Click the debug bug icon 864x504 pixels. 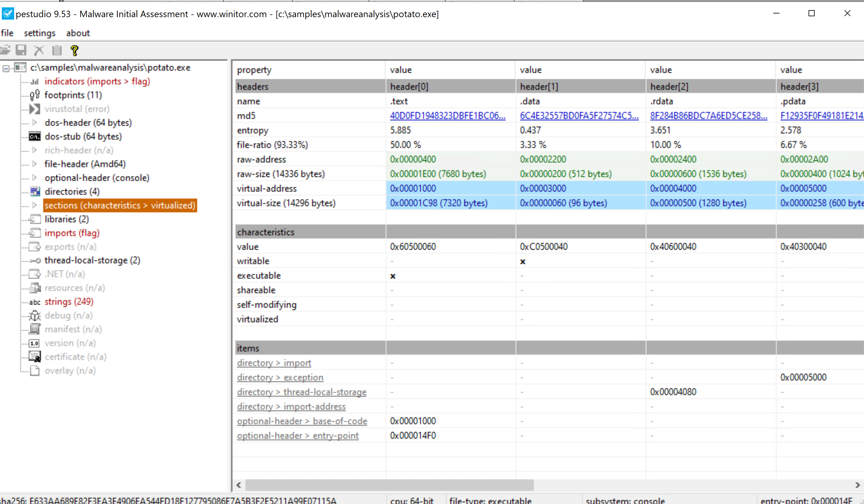pyautogui.click(x=35, y=316)
